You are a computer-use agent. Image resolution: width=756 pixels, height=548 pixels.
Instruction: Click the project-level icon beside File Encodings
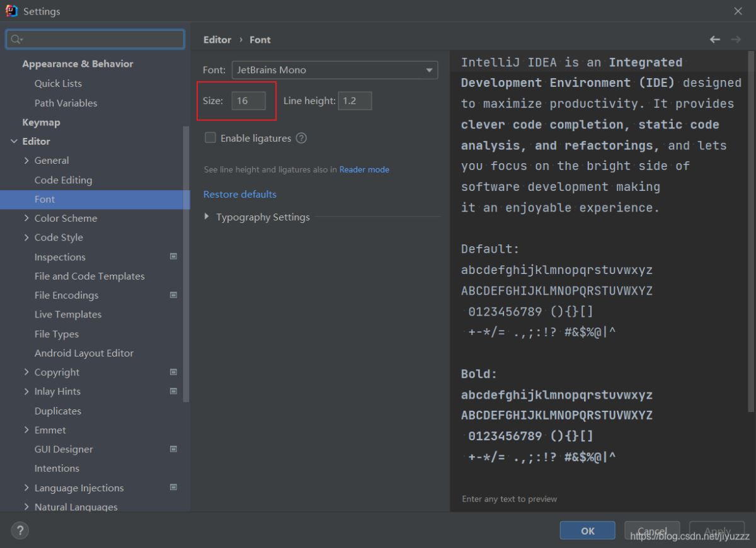173,295
